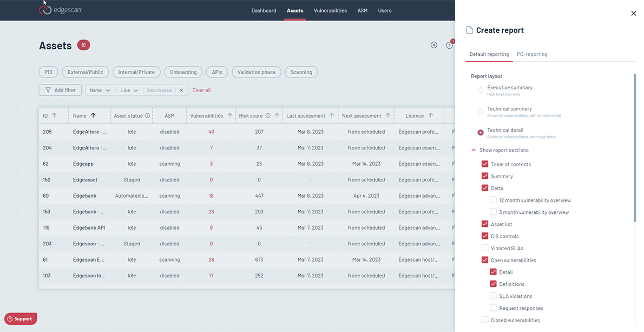
Task: Open the Edgeapp asset row
Action: 247,164
